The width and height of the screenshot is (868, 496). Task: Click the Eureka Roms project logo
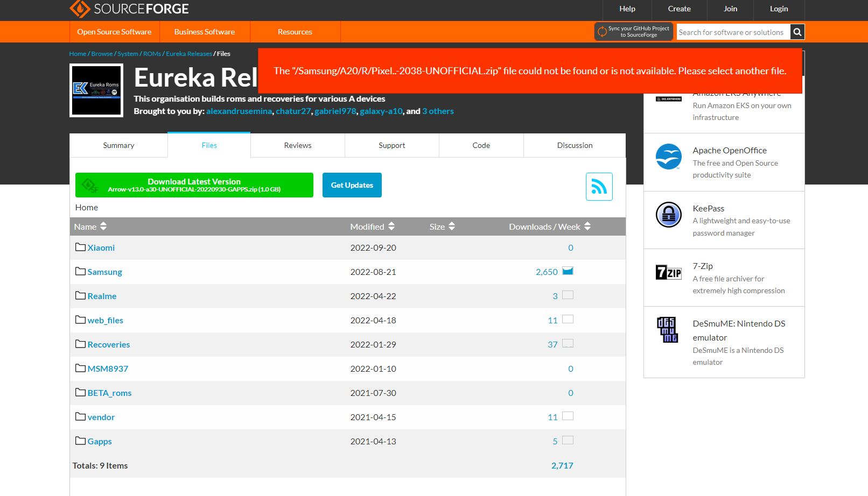[96, 90]
